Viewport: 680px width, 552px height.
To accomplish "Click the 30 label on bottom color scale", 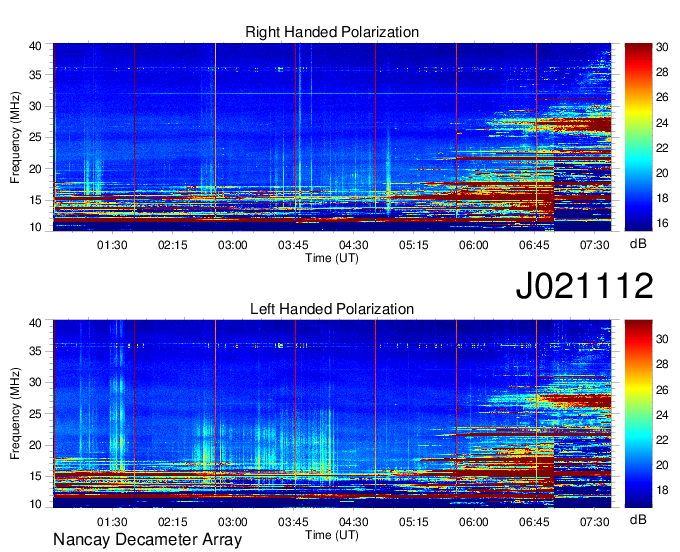I will tap(662, 339).
